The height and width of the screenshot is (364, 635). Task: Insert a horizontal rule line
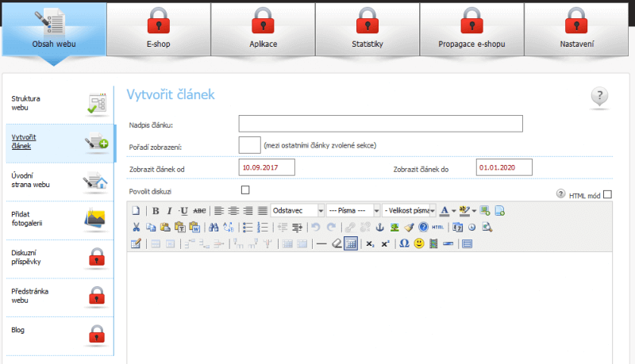[321, 244]
